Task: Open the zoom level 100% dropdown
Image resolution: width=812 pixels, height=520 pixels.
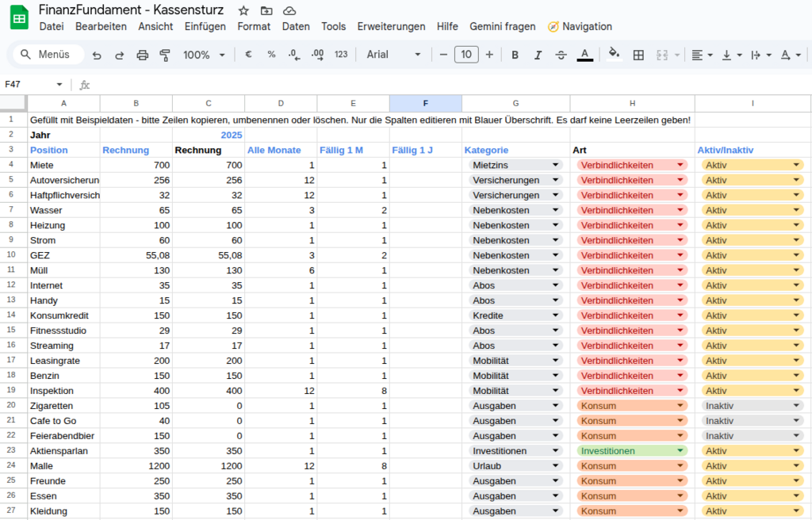Action: 204,55
